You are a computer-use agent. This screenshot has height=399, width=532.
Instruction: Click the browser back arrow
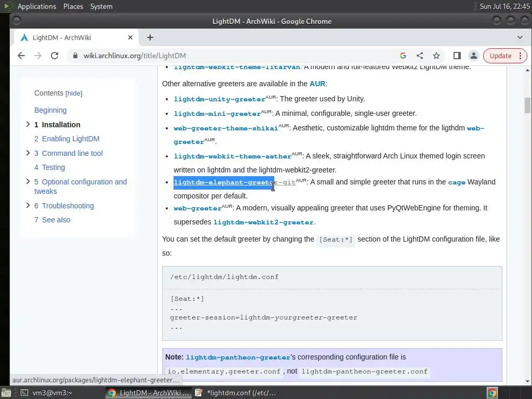coord(21,56)
